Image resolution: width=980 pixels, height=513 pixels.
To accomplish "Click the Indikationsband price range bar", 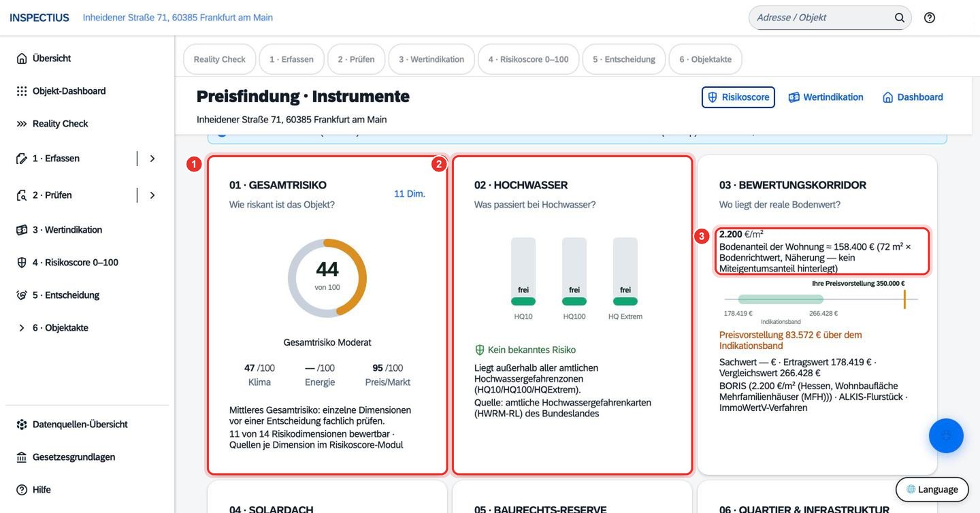I will (x=781, y=299).
